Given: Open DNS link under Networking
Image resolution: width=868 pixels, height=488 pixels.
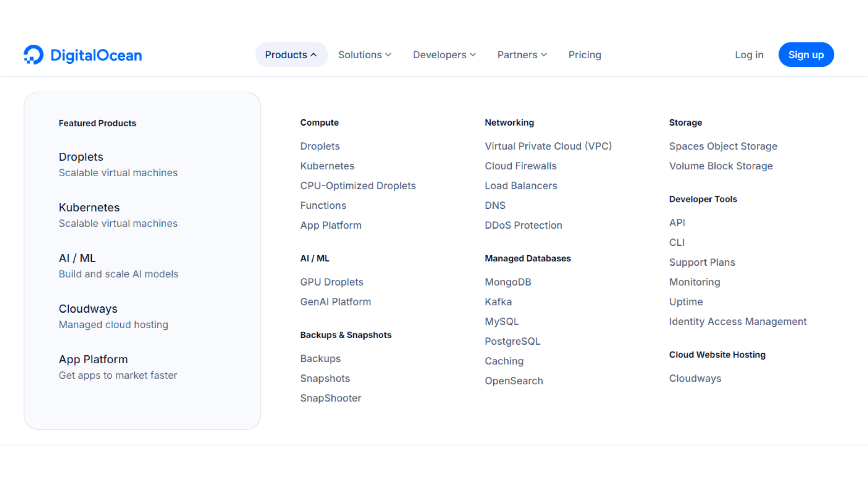Looking at the screenshot, I should click(495, 206).
